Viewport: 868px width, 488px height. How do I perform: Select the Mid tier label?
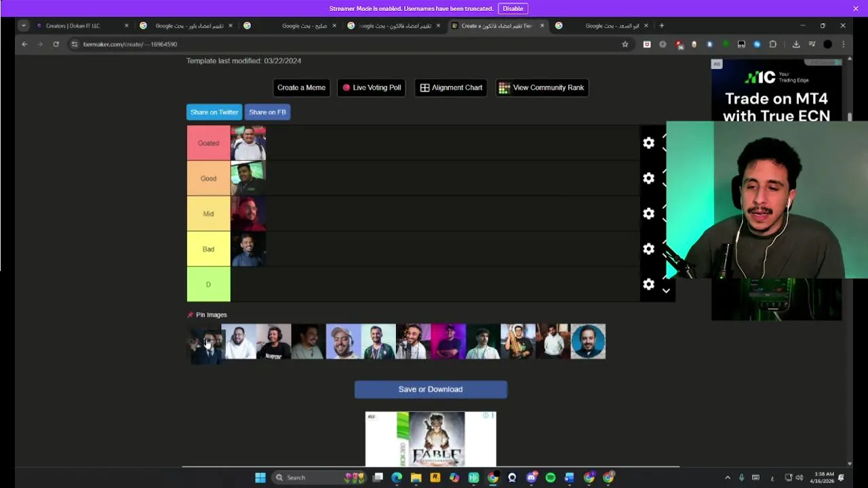pos(208,213)
